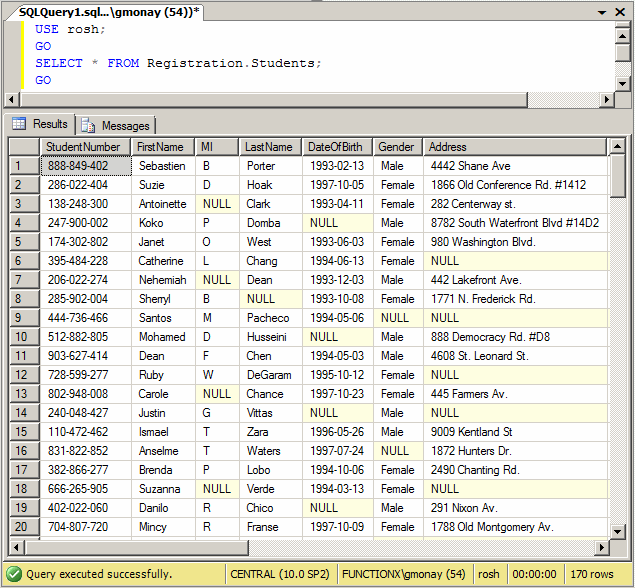Image resolution: width=635 pixels, height=588 pixels.
Task: Click the FUNCTIONX\gmonay (54) status entry
Action: 404,574
